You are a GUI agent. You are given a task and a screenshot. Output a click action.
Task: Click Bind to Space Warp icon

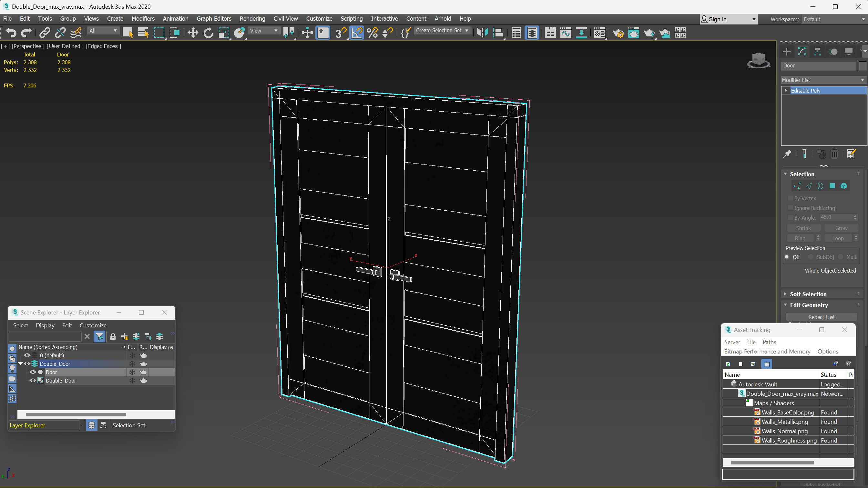click(76, 33)
